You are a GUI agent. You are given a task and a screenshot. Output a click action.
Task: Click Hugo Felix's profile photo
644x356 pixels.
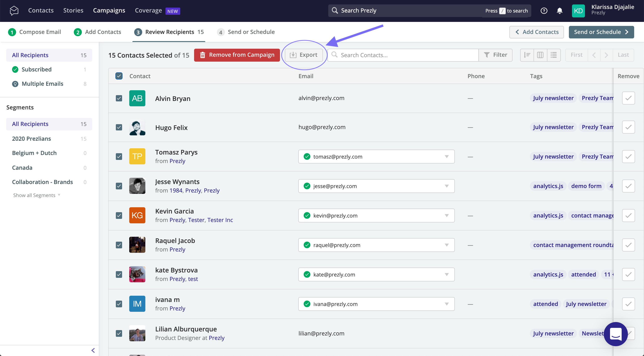coord(137,127)
